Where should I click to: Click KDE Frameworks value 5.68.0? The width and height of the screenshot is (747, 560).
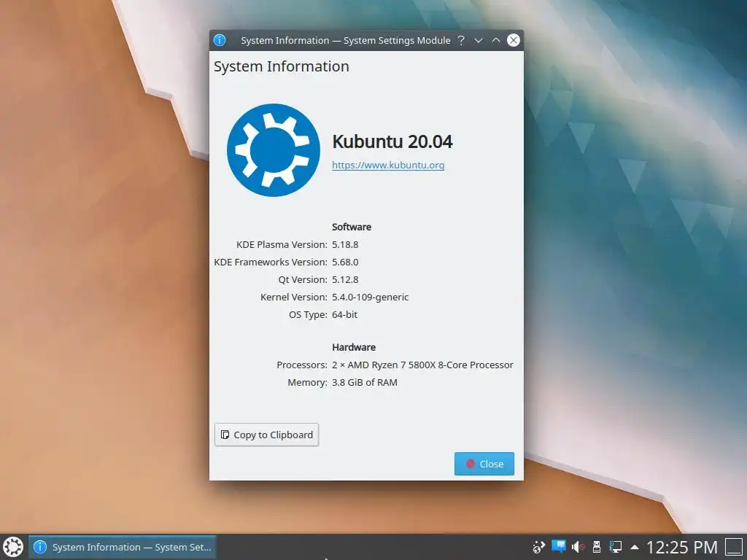click(345, 262)
